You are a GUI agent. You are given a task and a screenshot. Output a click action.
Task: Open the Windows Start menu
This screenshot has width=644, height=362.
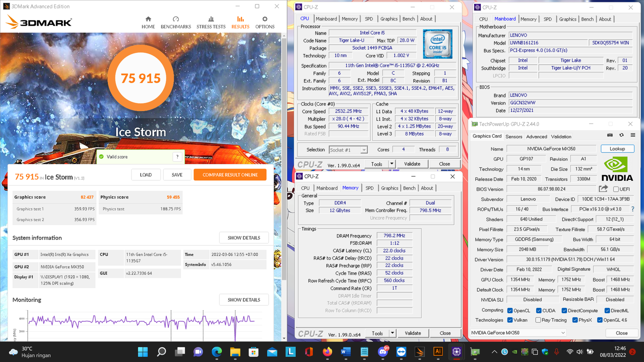point(143,352)
